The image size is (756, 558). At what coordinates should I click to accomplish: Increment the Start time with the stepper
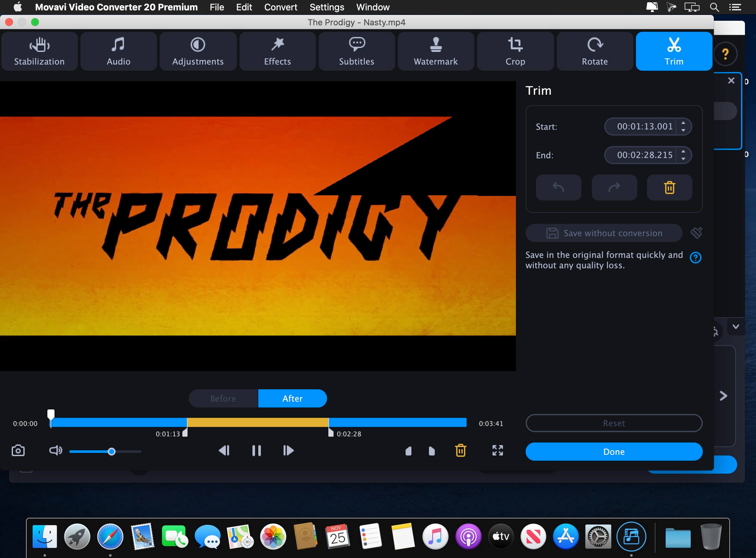tap(684, 124)
